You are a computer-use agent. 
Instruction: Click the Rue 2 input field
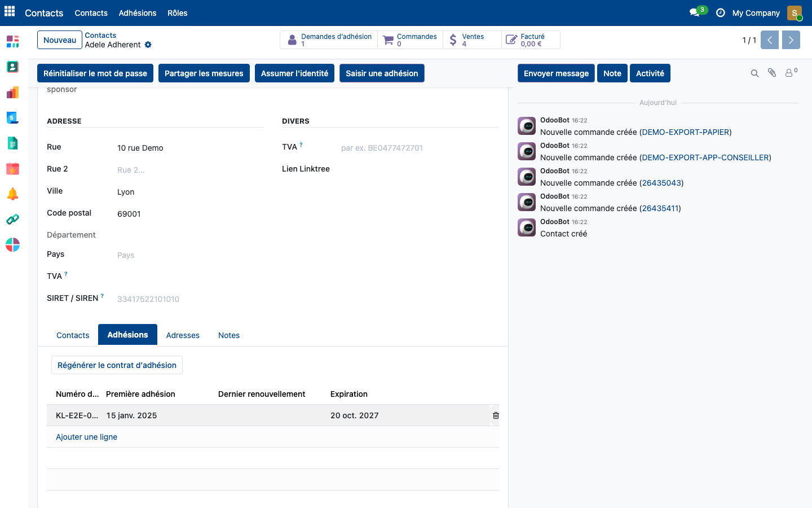pyautogui.click(x=190, y=170)
